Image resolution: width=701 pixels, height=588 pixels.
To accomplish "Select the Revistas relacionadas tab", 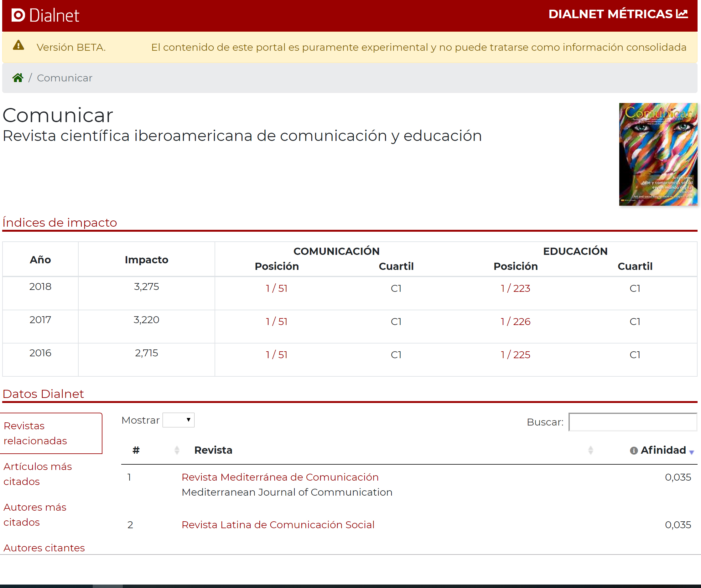I will click(x=51, y=433).
